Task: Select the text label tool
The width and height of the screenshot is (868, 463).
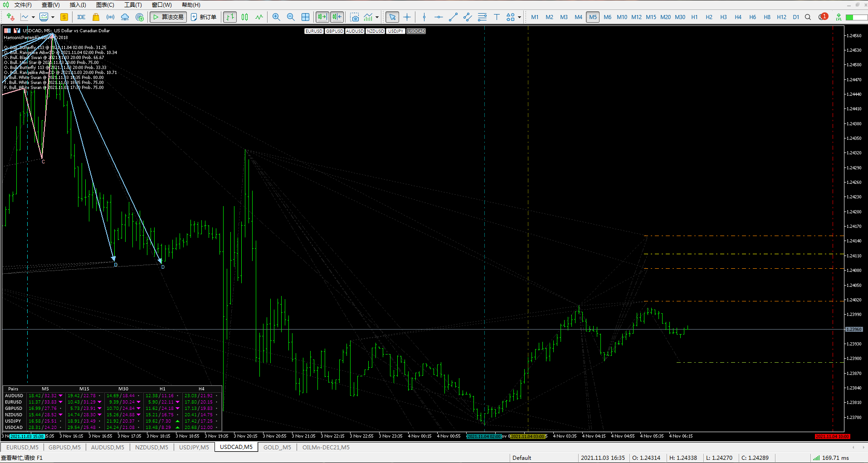Action: click(x=497, y=17)
